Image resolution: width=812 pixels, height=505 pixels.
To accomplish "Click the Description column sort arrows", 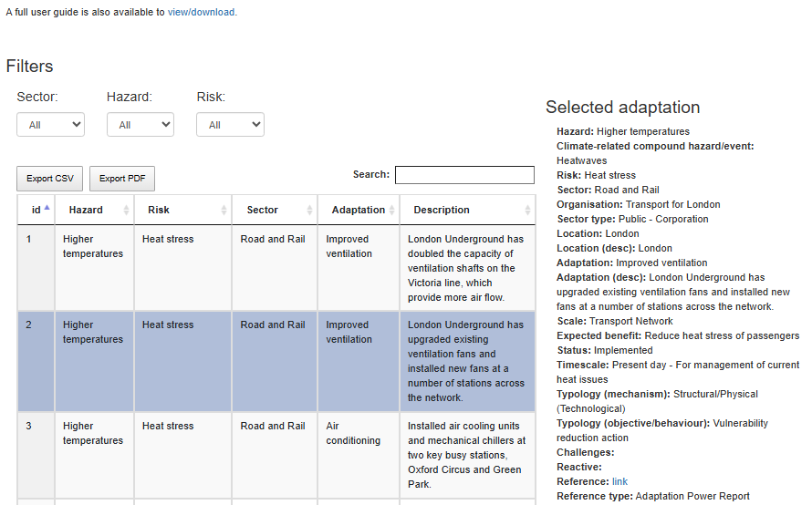I will 527,210.
